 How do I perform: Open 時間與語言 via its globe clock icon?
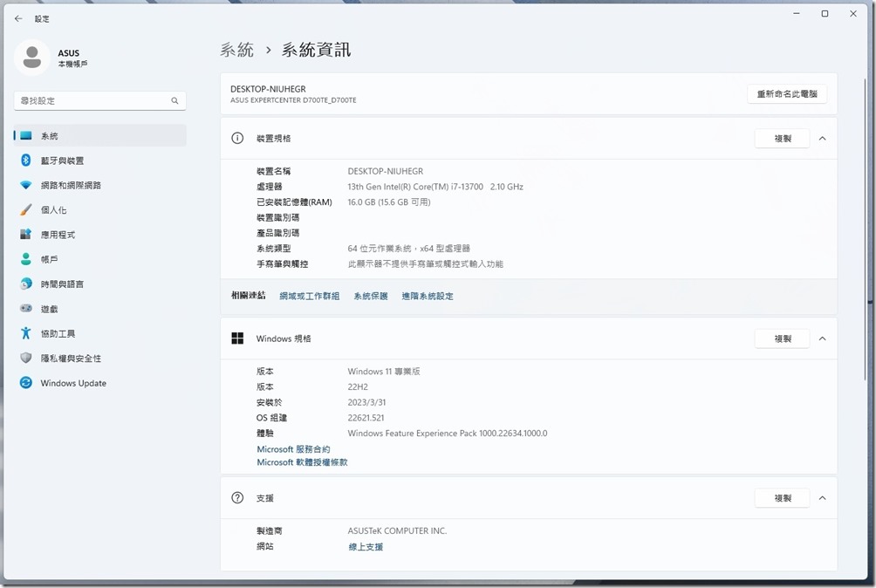(x=25, y=284)
